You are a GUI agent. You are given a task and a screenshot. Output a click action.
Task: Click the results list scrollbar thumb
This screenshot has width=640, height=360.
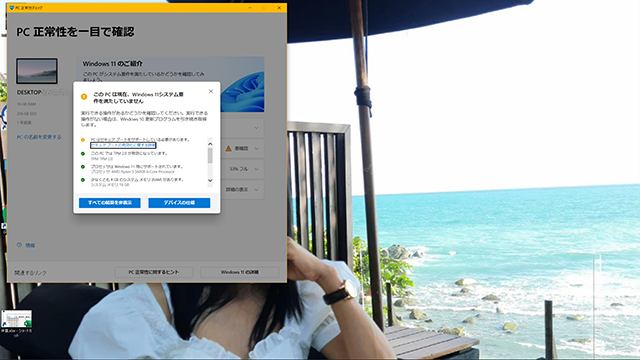pyautogui.click(x=210, y=156)
